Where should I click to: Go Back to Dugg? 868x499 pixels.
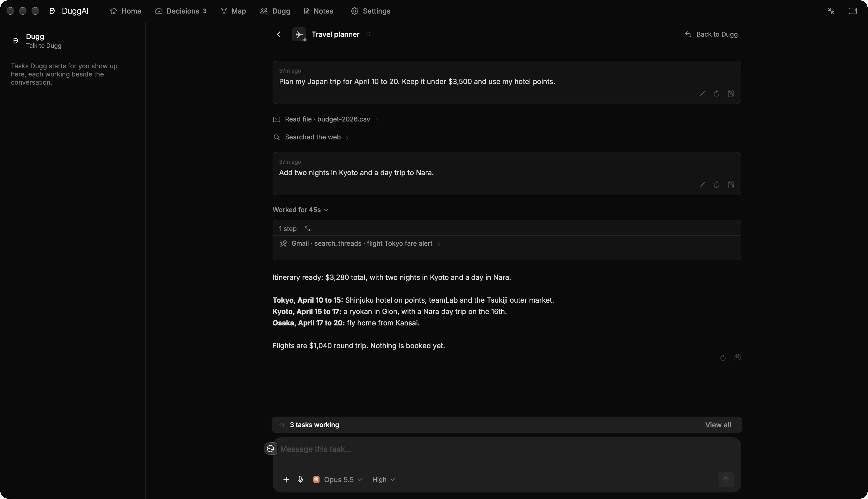pyautogui.click(x=711, y=34)
